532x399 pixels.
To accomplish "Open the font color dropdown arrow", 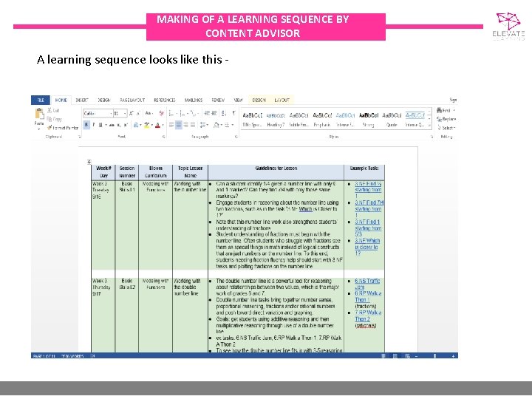I will (x=163, y=125).
